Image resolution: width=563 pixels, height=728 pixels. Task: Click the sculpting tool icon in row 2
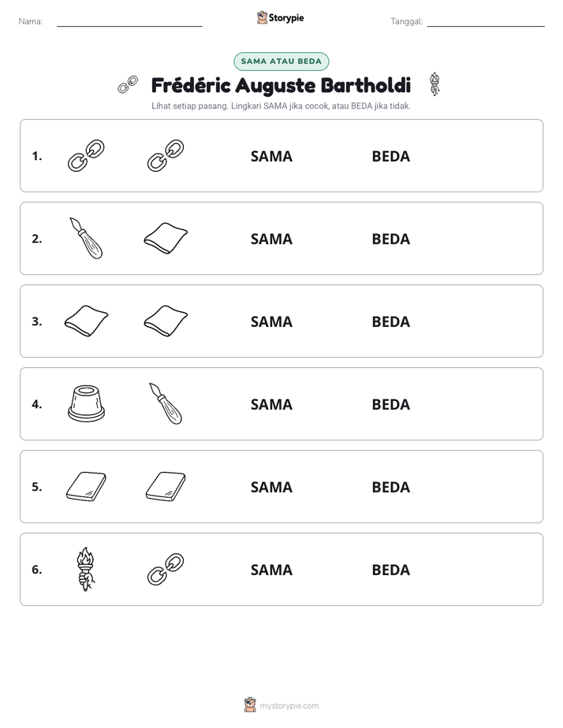[x=87, y=238]
